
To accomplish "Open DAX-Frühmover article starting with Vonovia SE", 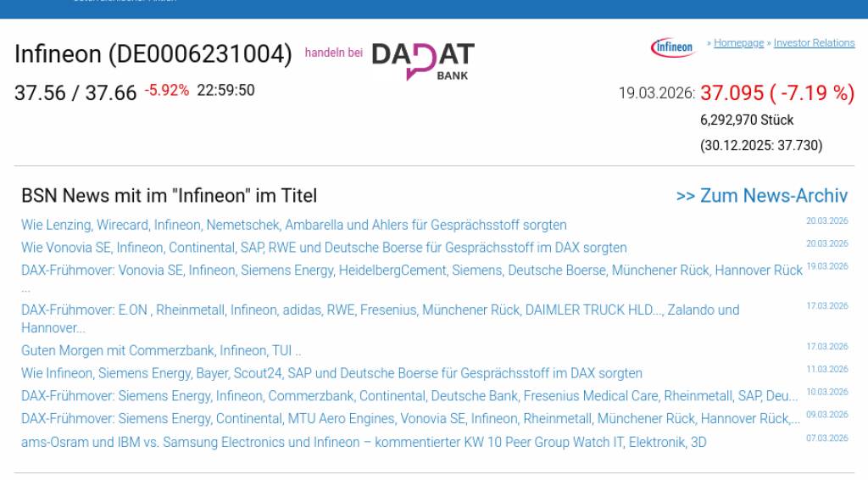I will click(411, 271).
